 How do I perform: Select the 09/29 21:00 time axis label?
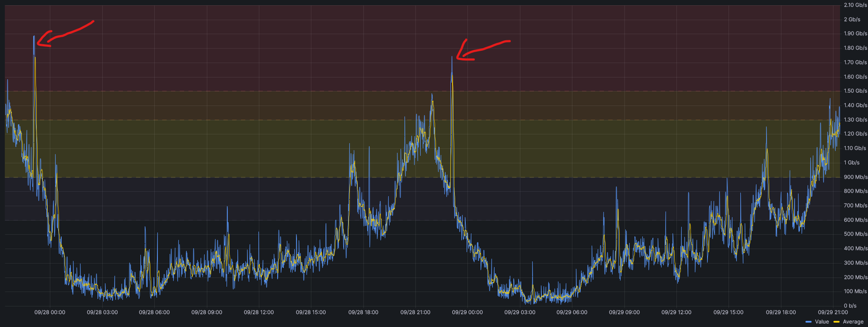pos(833,312)
